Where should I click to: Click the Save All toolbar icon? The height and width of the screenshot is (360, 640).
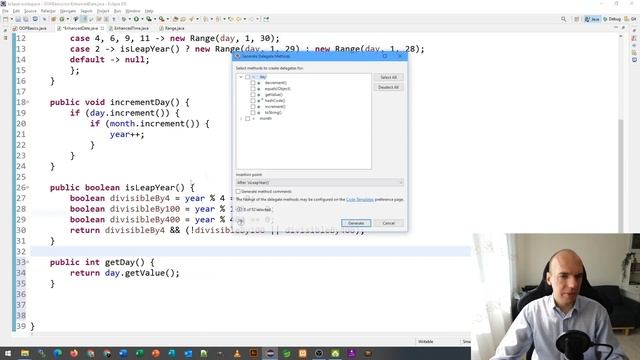[25, 19]
